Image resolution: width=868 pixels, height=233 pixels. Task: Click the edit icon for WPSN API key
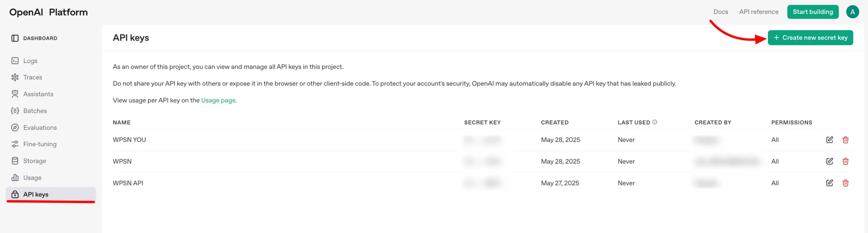coord(829,183)
